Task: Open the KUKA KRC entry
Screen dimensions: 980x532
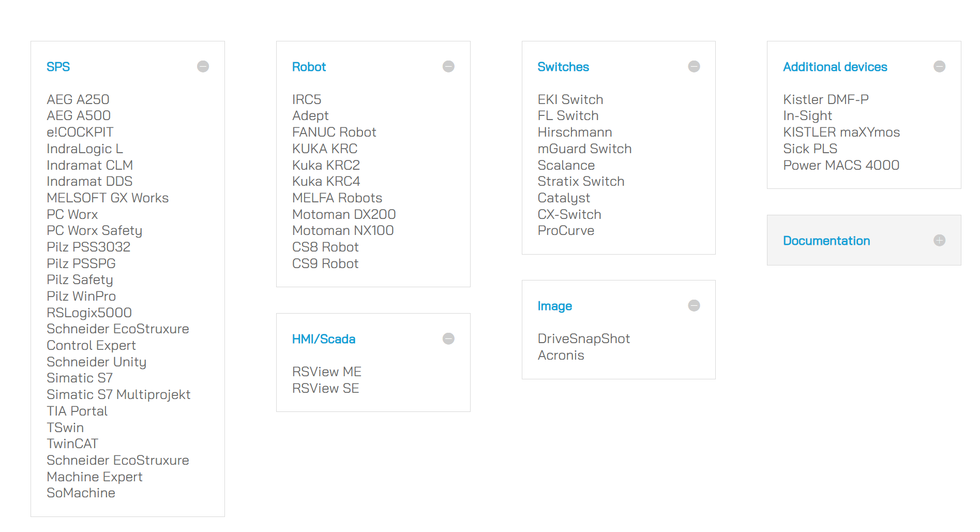Action: pyautogui.click(x=324, y=149)
